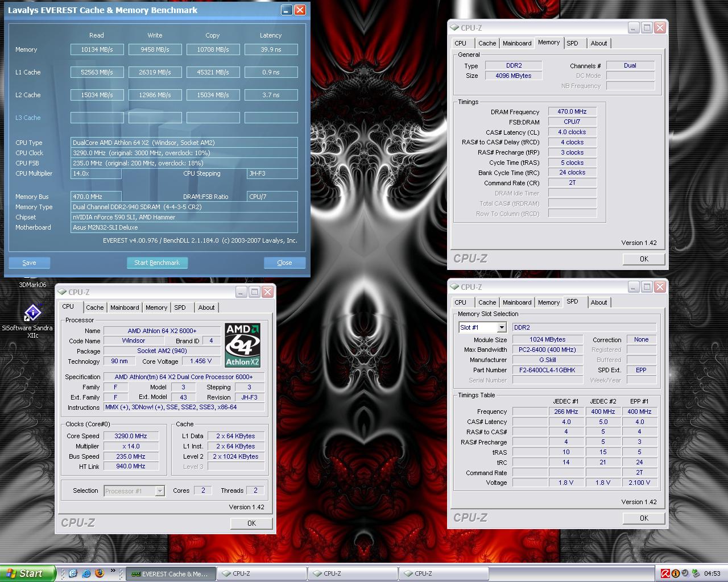Open Mainboard tab in the CPU-Z SPD window

pyautogui.click(x=517, y=302)
